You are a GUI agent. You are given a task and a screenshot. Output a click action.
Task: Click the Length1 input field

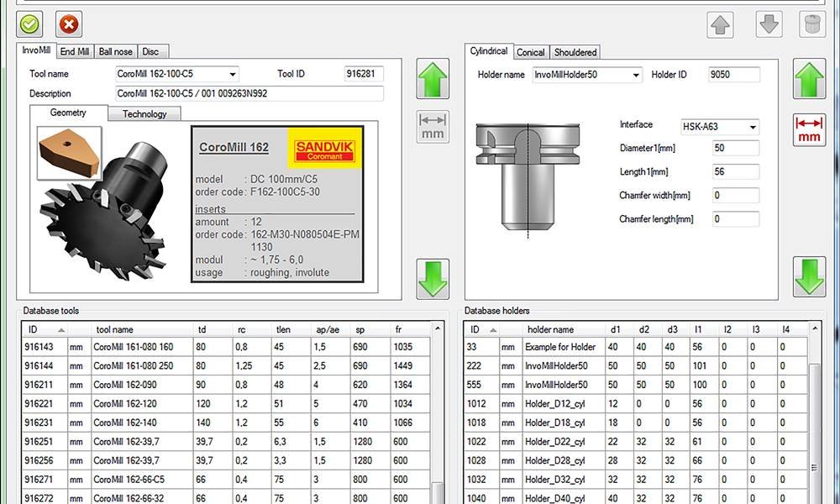coord(736,172)
